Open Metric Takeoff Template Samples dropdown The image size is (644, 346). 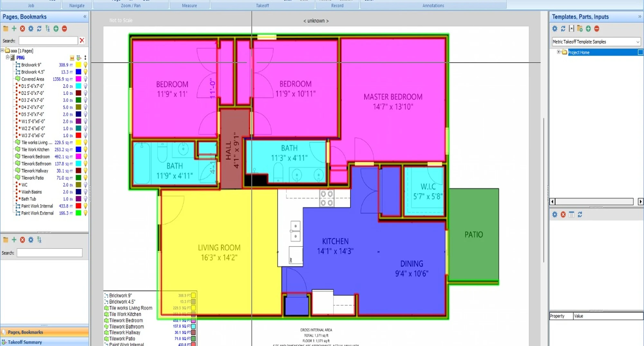637,42
